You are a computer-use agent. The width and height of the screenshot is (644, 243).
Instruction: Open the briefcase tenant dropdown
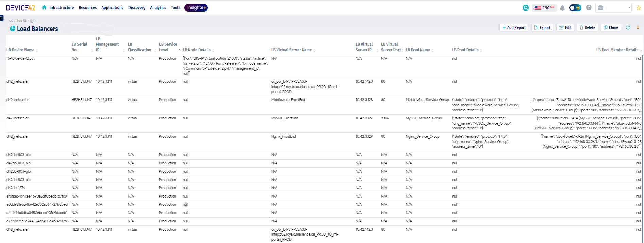tap(613, 8)
